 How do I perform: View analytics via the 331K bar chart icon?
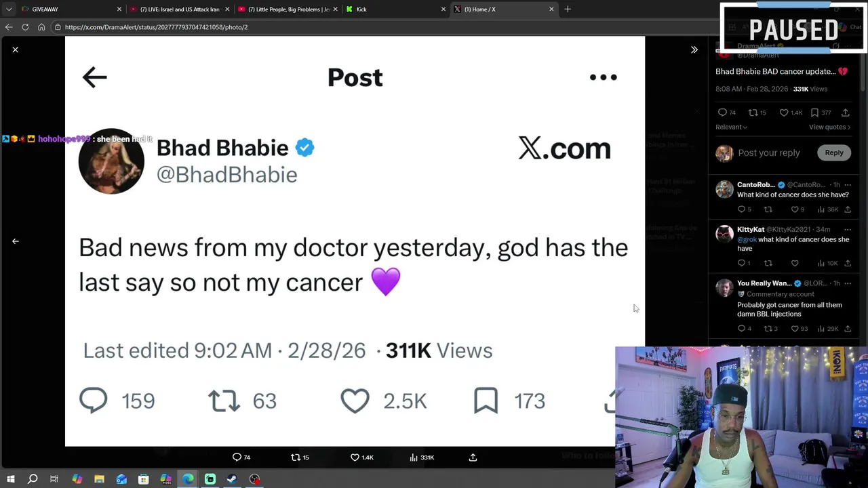pyautogui.click(x=414, y=457)
